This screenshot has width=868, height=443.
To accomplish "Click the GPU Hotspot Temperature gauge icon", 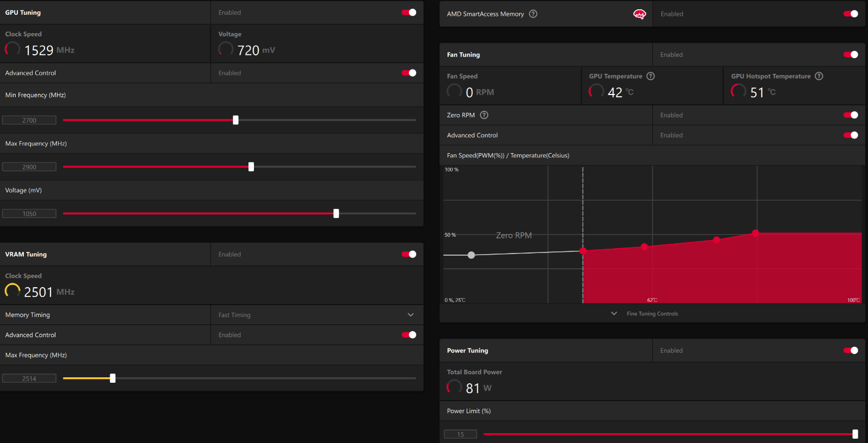I will 738,92.
